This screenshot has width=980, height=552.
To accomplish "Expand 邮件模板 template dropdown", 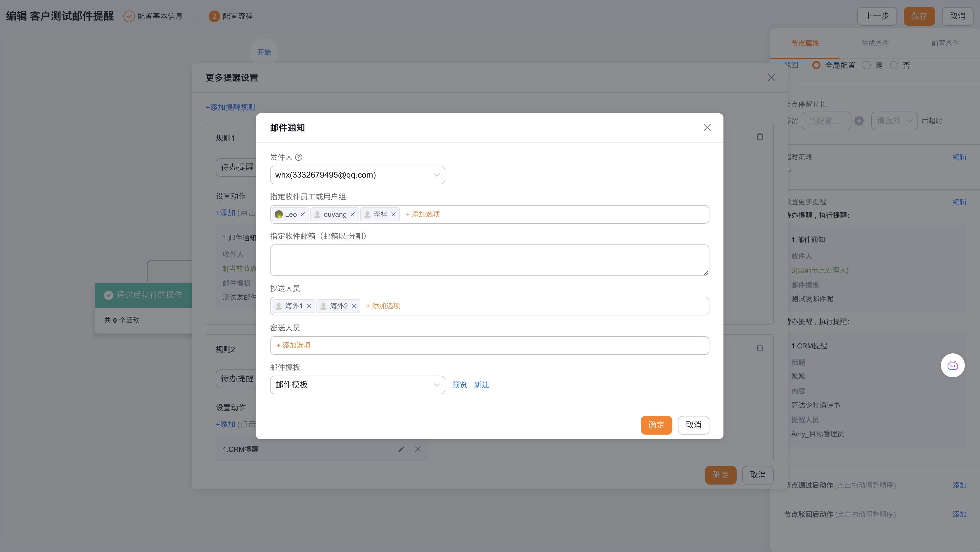I will pos(357,385).
